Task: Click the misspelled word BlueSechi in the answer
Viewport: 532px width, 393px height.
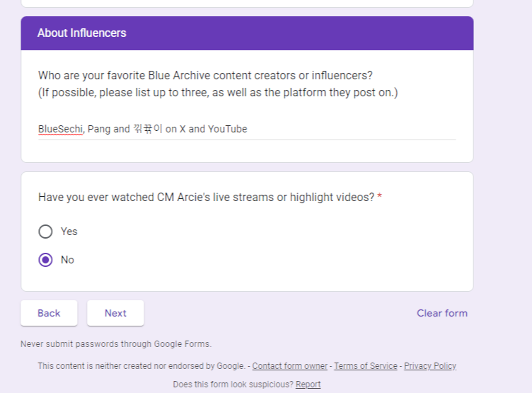Action: click(60, 129)
